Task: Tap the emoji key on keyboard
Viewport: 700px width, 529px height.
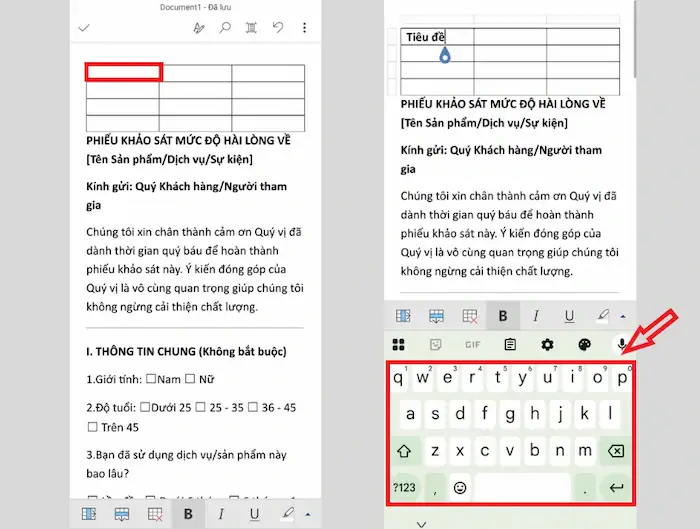Action: coord(460,487)
